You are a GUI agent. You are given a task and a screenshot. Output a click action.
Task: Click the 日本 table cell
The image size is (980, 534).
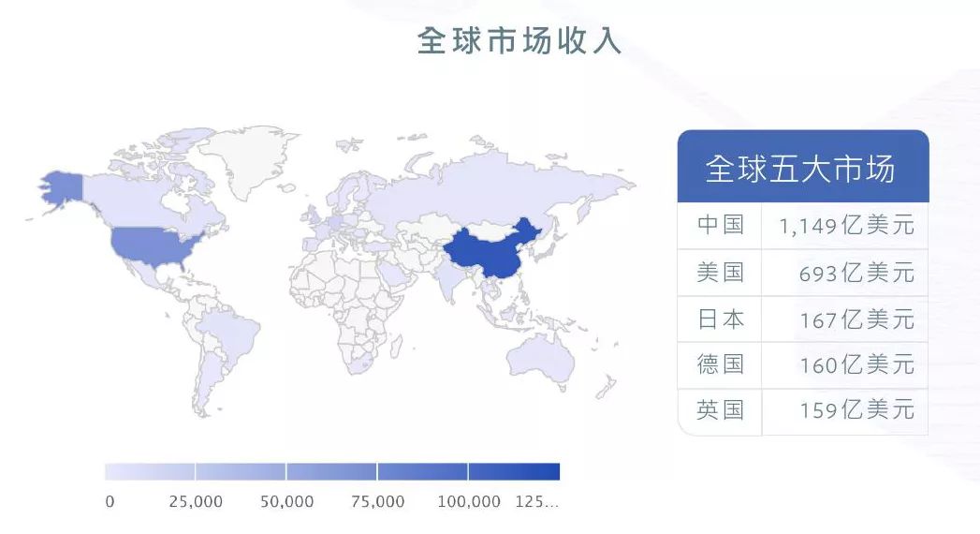[720, 319]
